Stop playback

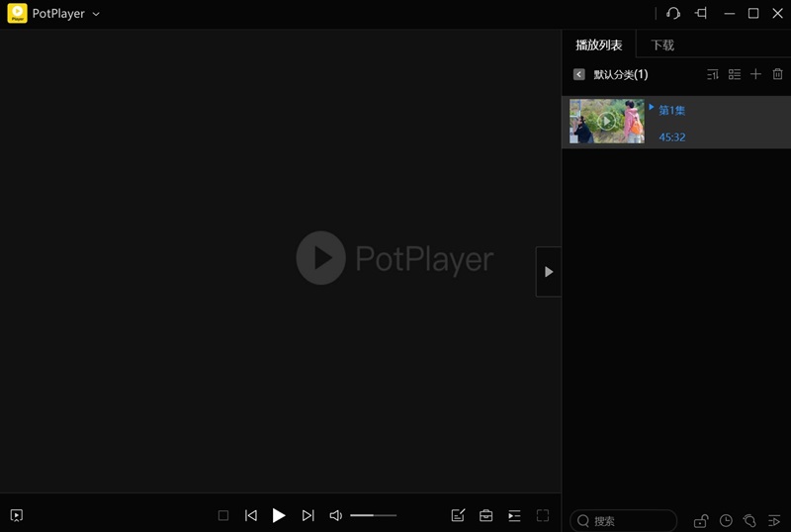pyautogui.click(x=223, y=515)
